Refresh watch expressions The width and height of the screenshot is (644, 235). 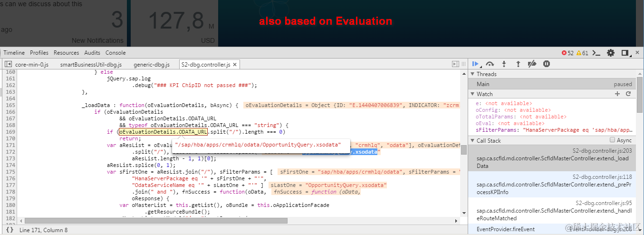point(628,94)
